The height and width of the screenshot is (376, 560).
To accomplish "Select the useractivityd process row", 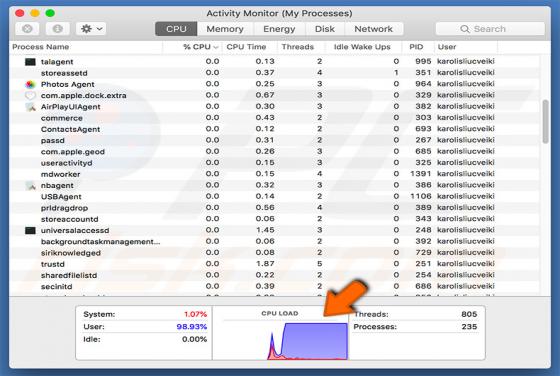I will coord(274,163).
